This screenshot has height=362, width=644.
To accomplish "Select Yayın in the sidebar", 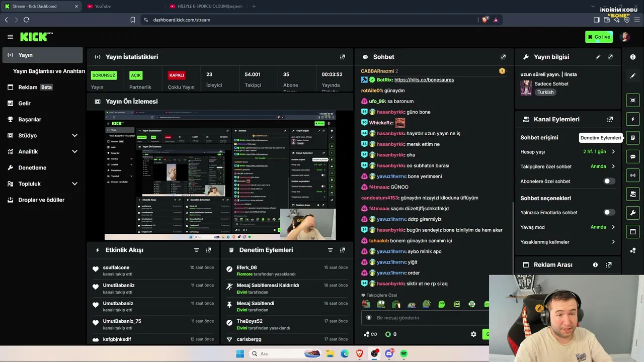I will pos(42,55).
